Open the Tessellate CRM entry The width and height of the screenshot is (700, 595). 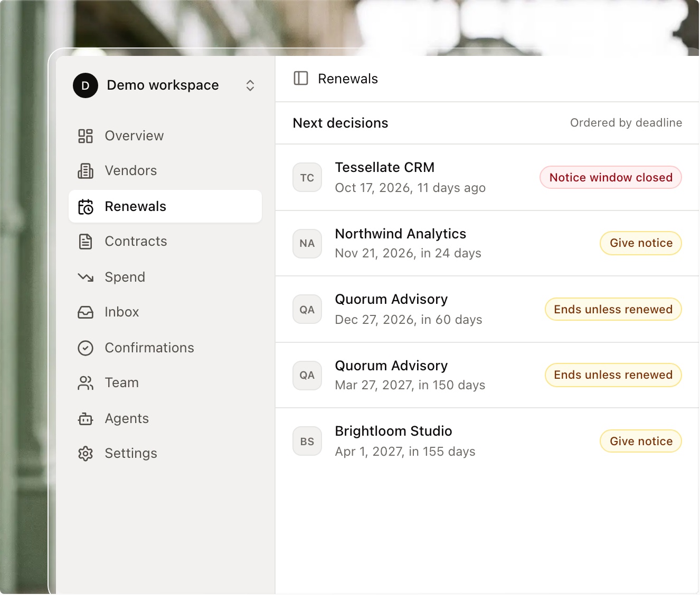(487, 177)
